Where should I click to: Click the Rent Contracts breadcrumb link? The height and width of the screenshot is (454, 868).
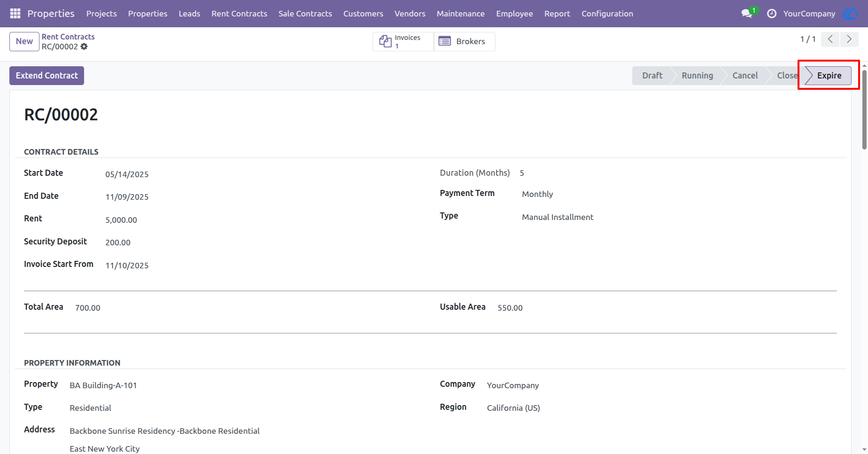68,37
